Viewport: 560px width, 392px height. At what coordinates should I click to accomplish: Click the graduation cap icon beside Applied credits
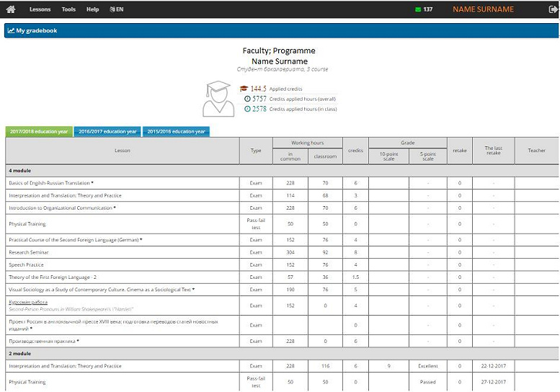click(x=244, y=89)
